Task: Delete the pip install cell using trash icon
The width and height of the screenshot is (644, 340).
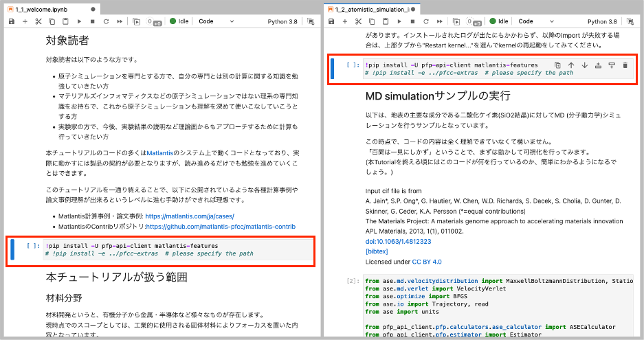Action: point(625,65)
